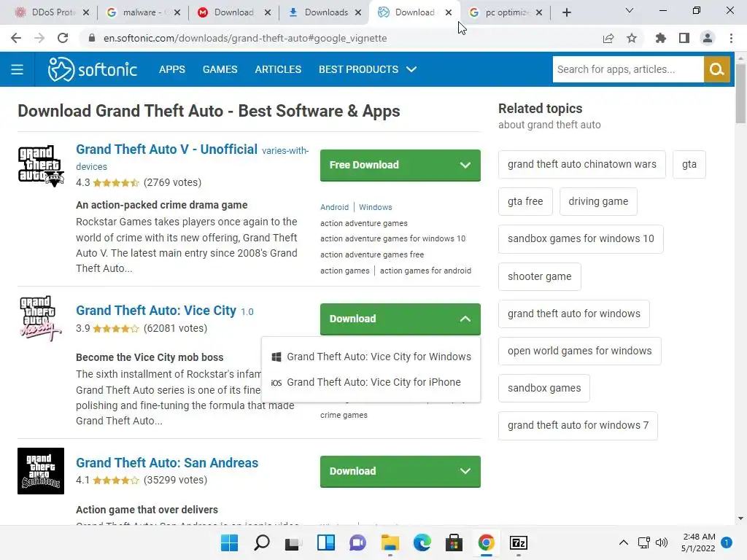Open Grand Theft Auto V thumbnail

(x=41, y=166)
